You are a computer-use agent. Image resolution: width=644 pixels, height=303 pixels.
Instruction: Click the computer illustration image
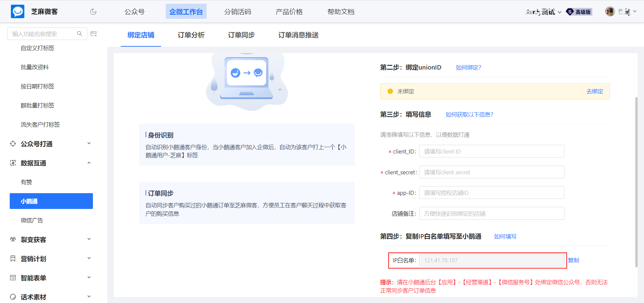tap(247, 82)
